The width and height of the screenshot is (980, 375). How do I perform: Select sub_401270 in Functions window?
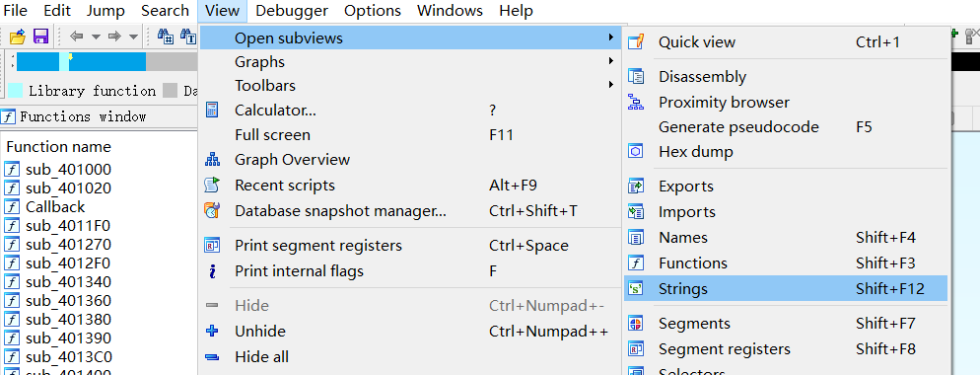coord(69,244)
